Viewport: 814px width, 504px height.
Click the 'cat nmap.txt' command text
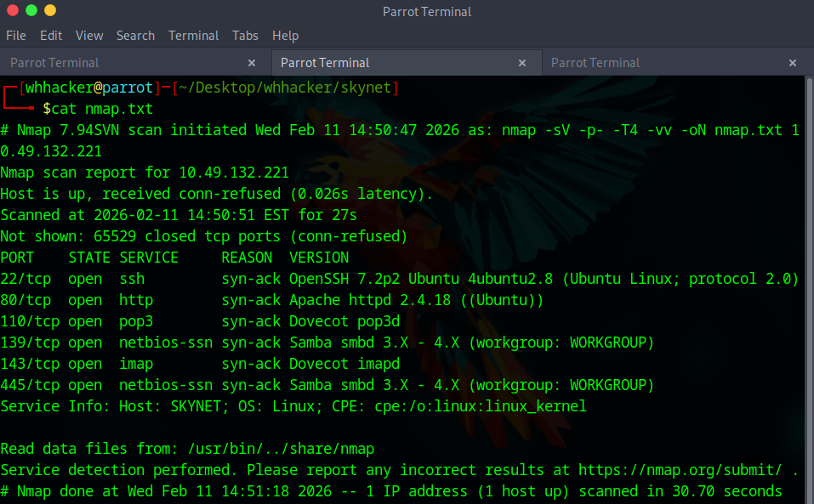[102, 109]
